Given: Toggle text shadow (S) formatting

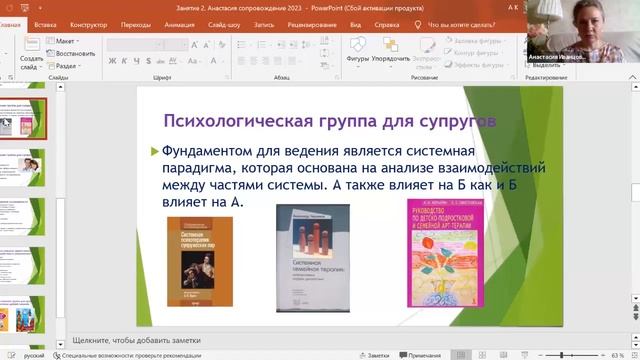Looking at the screenshot, I should pos(149,61).
